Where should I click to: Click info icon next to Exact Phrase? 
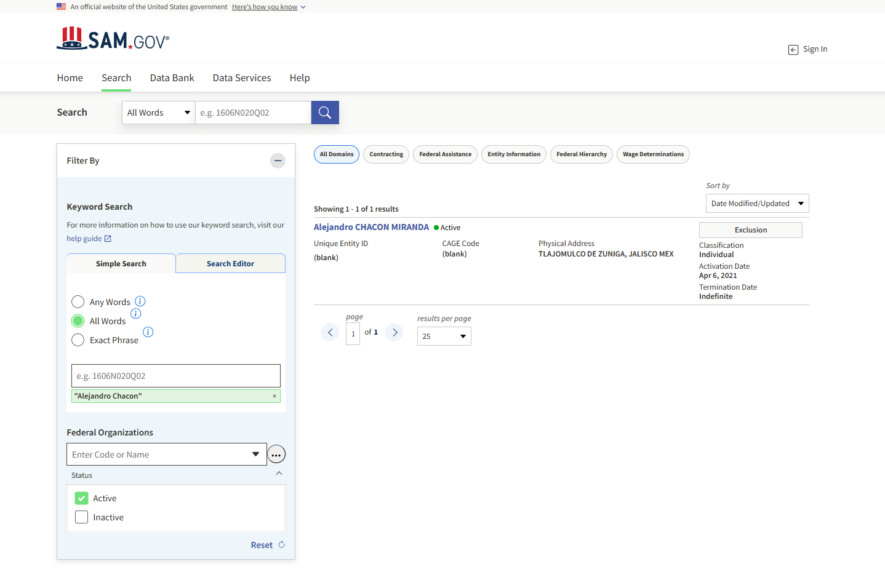point(148,332)
